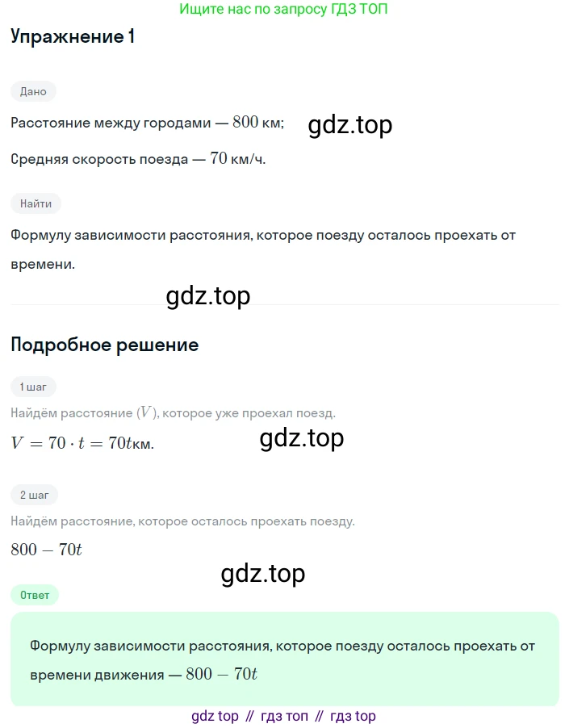Click the 'Подробное решение' heading
The image size is (569, 728).
105,345
